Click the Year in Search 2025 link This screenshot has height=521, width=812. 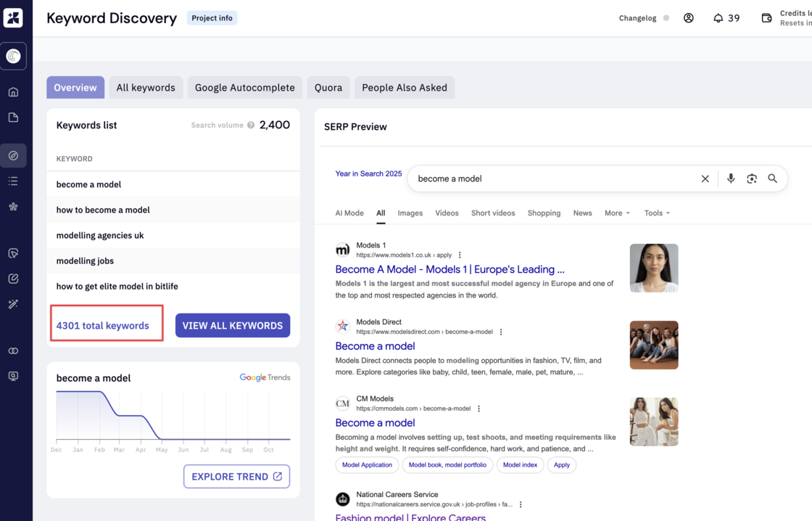pyautogui.click(x=368, y=173)
